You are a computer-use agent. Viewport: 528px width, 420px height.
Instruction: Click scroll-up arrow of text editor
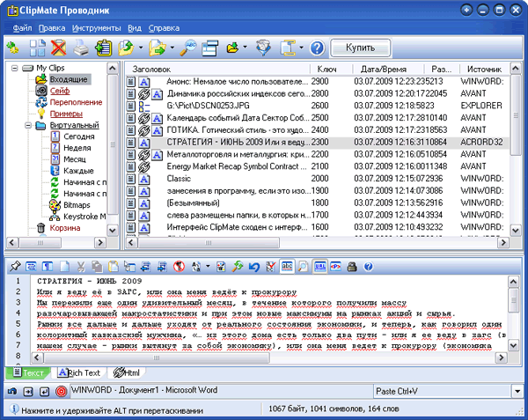pyautogui.click(x=513, y=281)
